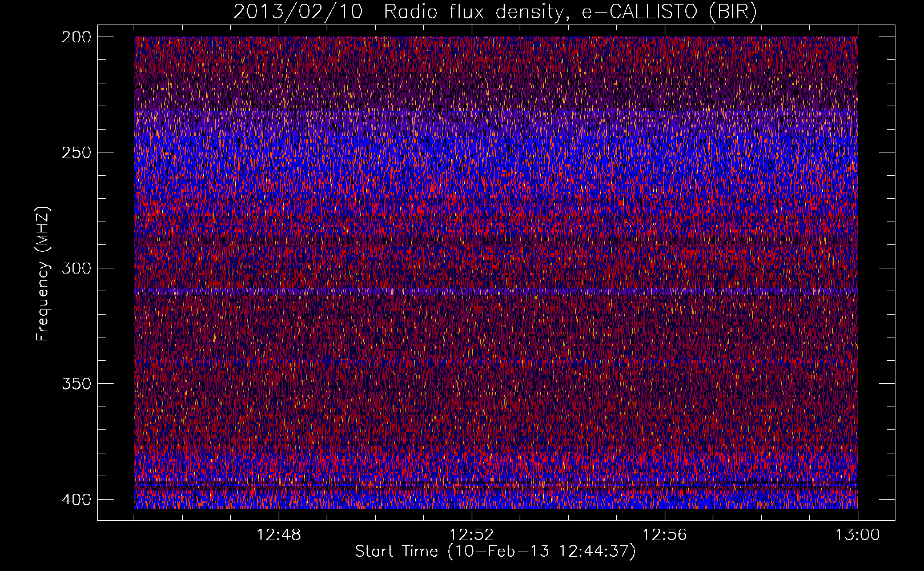This screenshot has height=571, width=924.
Task: Click the 300 frequency tick label
Action: click(x=77, y=268)
